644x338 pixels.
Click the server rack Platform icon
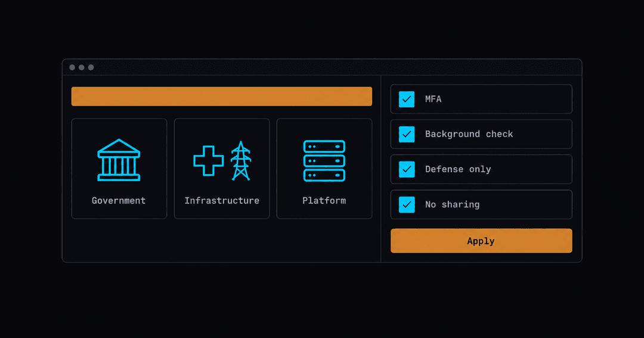coord(324,160)
